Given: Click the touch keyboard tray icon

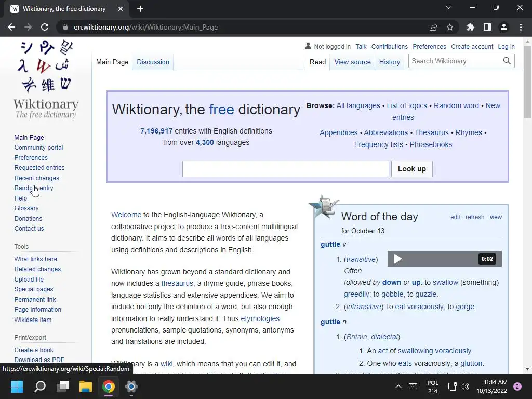Looking at the screenshot, I should [413, 387].
